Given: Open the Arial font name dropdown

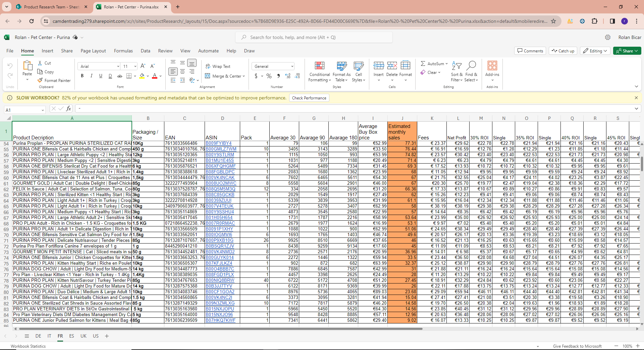Looking at the screenshot, I should (x=99, y=67).
